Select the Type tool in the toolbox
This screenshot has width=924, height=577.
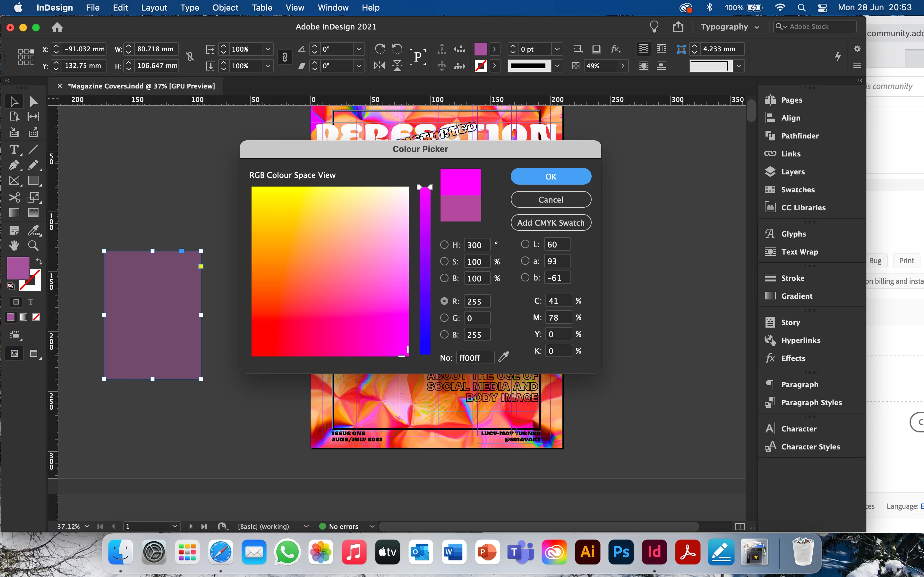tap(14, 149)
